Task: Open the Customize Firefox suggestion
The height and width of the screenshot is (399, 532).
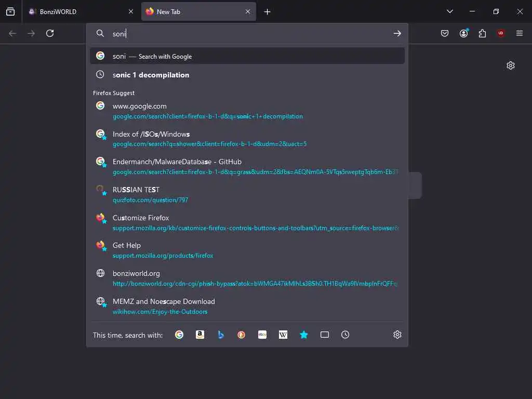Action: [x=247, y=222]
